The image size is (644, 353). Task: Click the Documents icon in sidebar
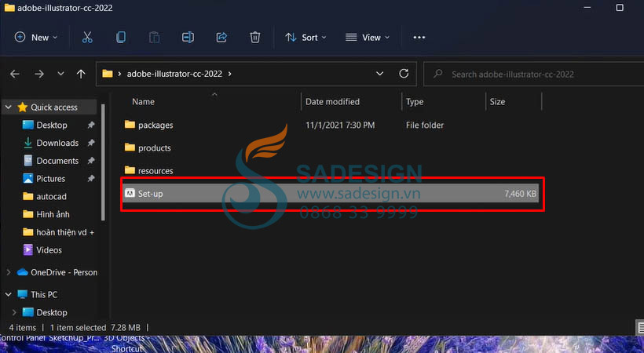tap(28, 161)
